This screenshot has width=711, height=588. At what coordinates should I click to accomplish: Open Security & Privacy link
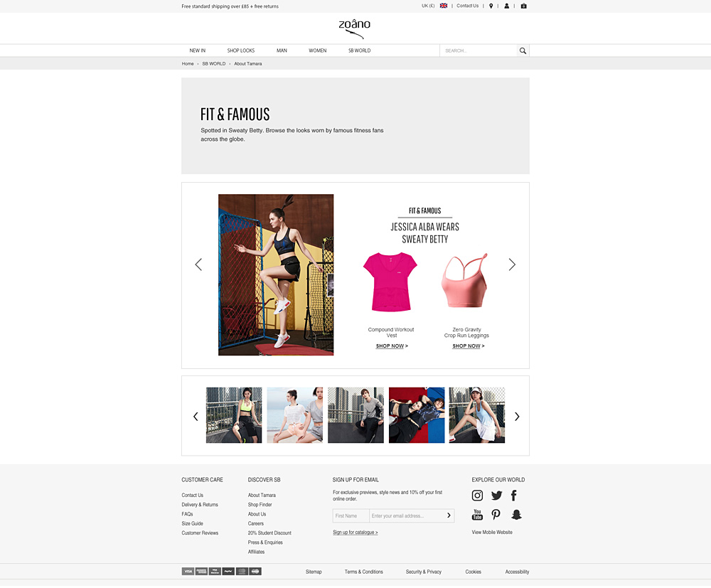click(x=424, y=572)
